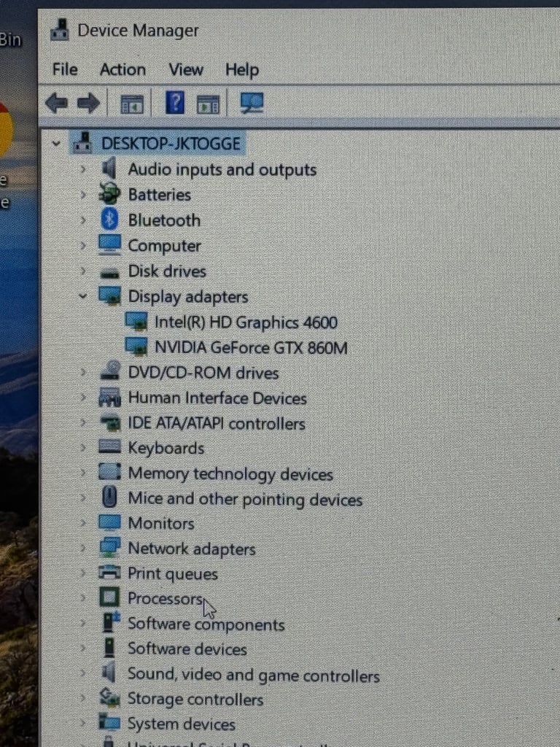The image size is (560, 747).
Task: Click the Sound, video and game controllers icon
Action: (x=109, y=672)
